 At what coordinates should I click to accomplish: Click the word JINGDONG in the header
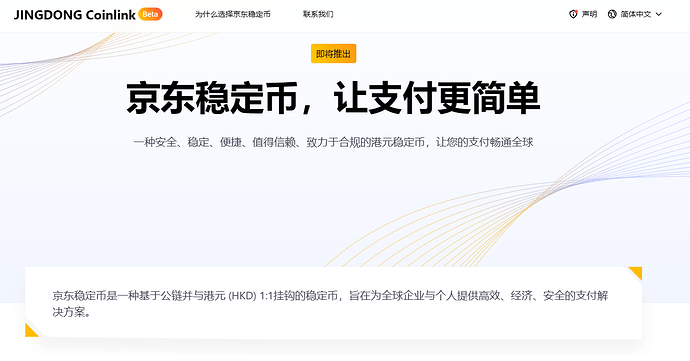48,15
